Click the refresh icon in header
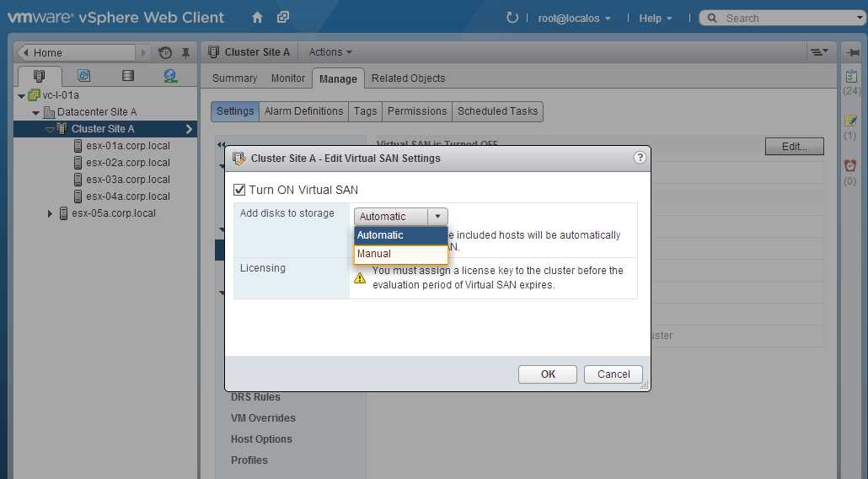868x479 pixels. pos(512,18)
